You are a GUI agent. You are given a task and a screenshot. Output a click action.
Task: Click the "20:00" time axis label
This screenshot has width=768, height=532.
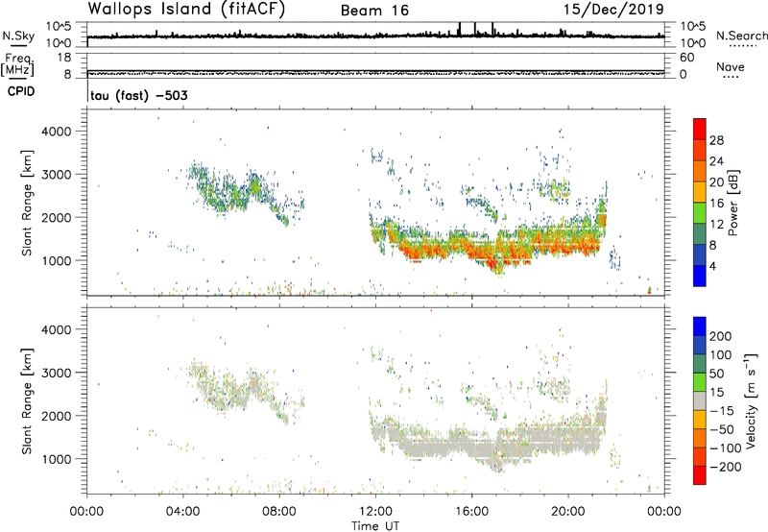pos(568,512)
